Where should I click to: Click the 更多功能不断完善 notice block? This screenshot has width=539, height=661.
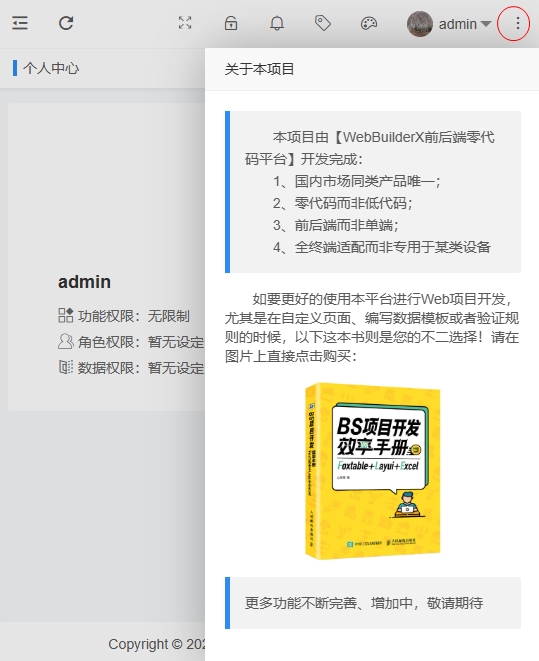(x=373, y=603)
